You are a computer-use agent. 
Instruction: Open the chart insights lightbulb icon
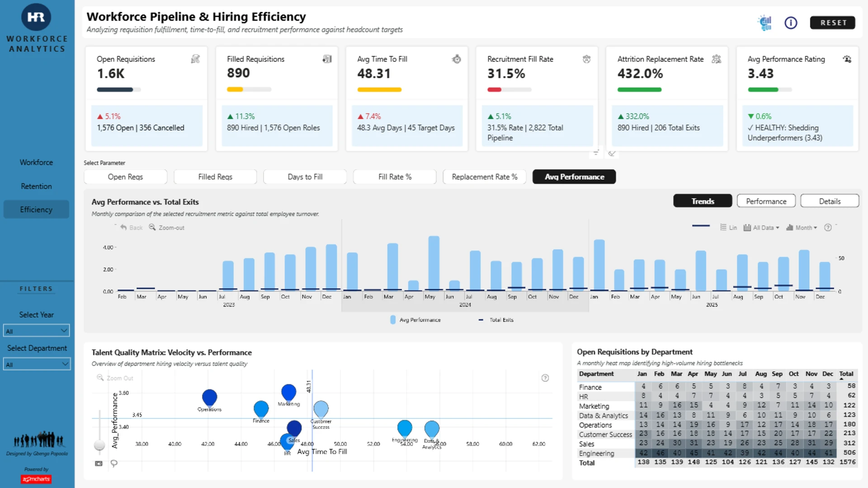[765, 23]
